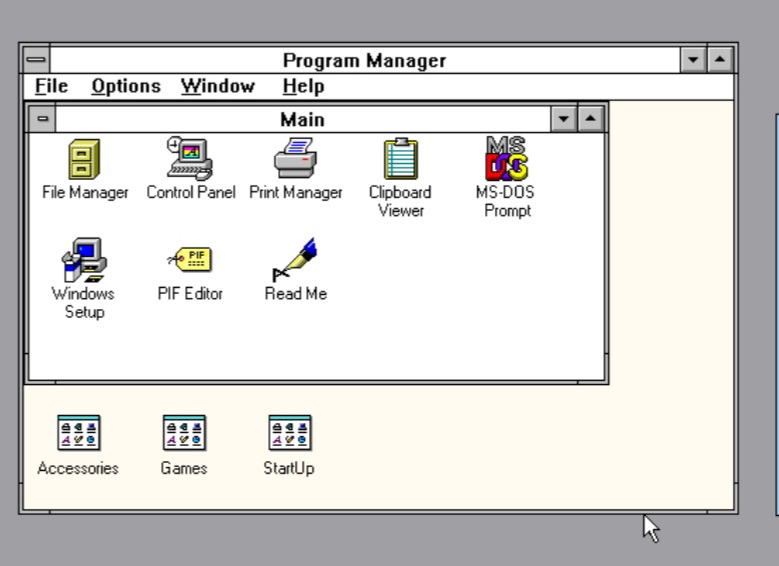Click the MS-DOS Prompt label text
The image size is (779, 566).
506,201
